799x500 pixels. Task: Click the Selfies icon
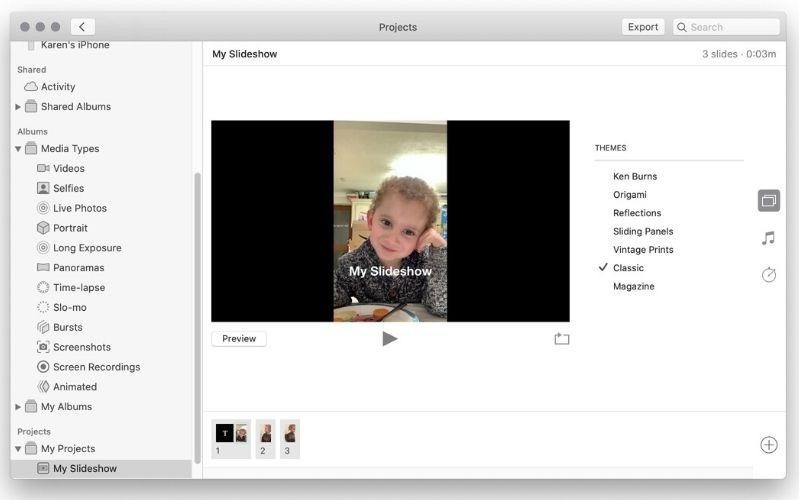click(x=43, y=188)
